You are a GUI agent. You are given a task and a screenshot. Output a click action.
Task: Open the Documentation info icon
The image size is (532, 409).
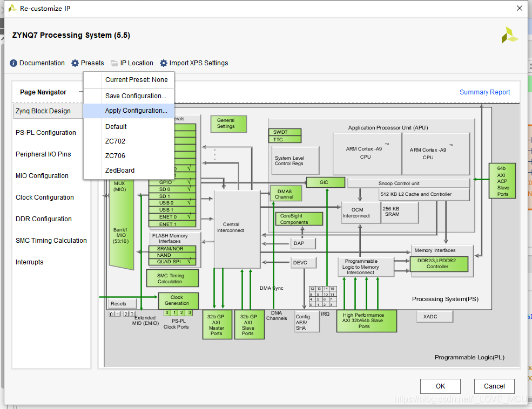13,63
